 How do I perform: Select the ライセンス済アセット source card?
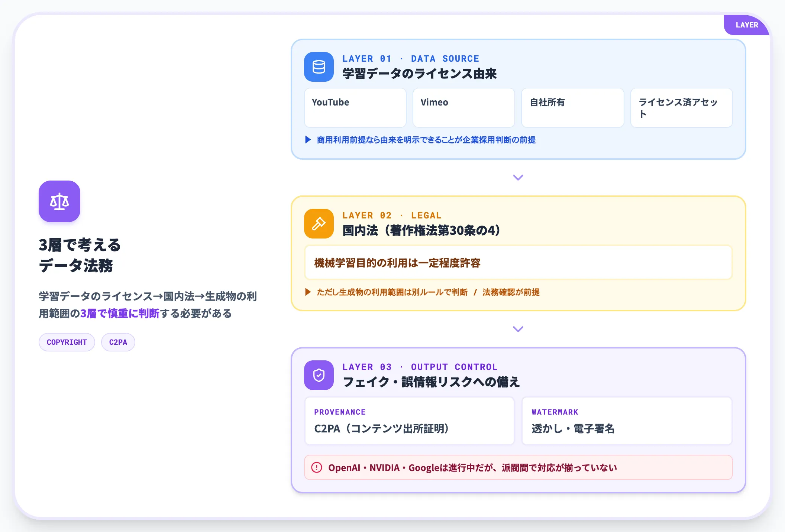[x=682, y=108]
